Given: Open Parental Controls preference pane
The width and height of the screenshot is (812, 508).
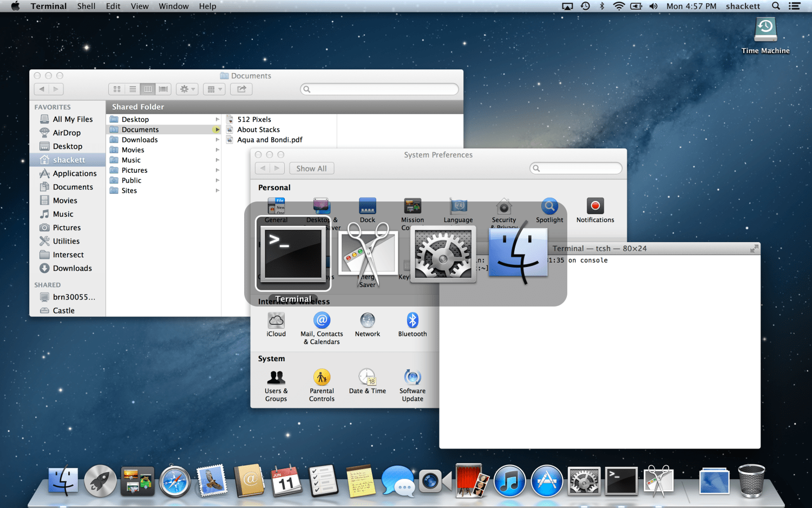Looking at the screenshot, I should coord(322,383).
